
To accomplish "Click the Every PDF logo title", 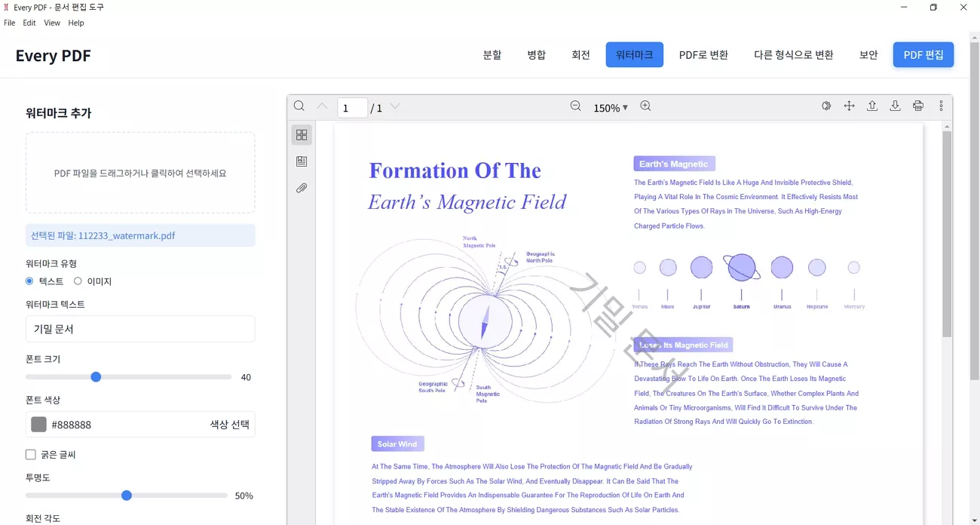I will click(53, 56).
